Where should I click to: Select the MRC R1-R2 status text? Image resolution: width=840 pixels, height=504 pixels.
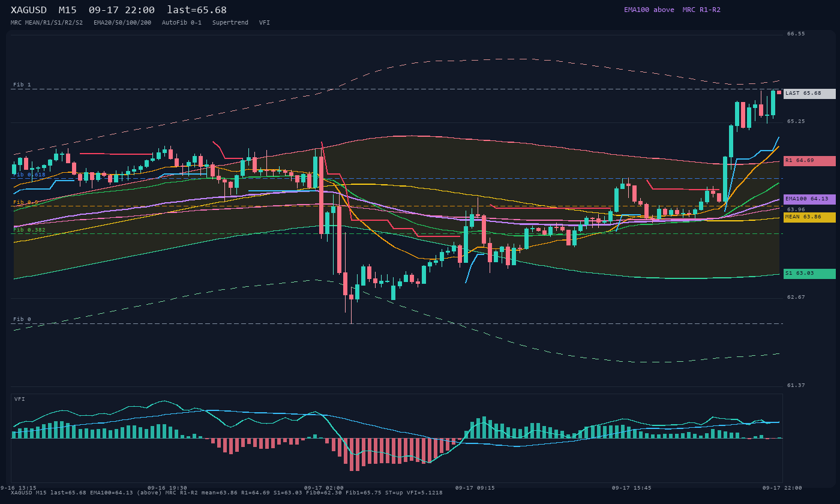(701, 10)
